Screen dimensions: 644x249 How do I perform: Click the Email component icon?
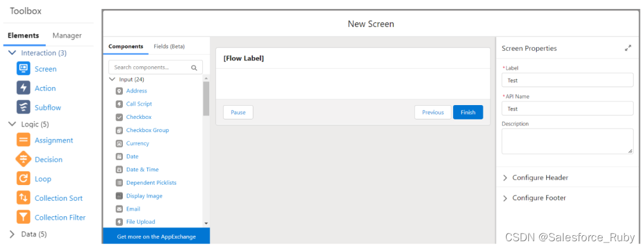click(x=119, y=209)
